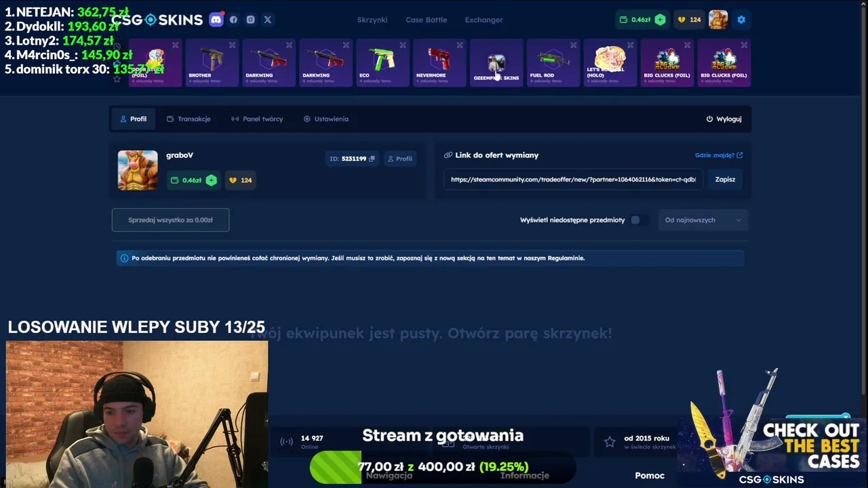This screenshot has height=488, width=868.
Task: Open the Ustawienia tab
Action: pyautogui.click(x=326, y=119)
